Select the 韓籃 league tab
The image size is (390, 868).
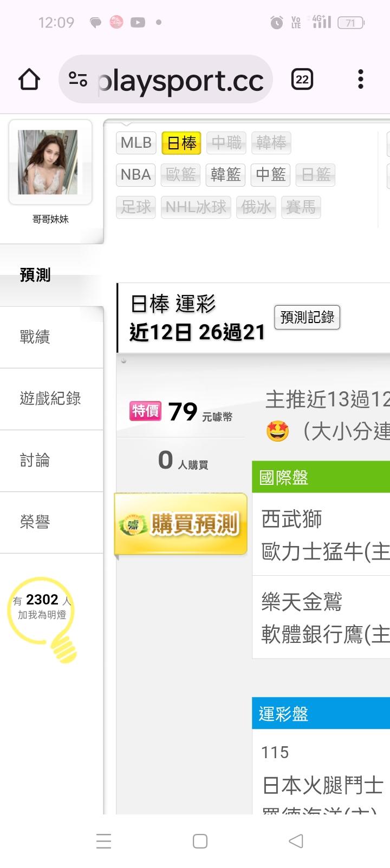click(226, 175)
